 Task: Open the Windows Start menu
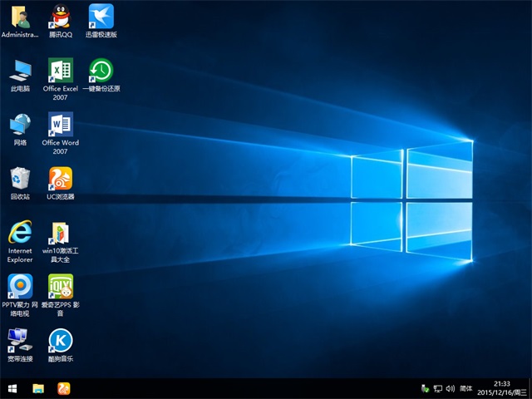click(12, 388)
